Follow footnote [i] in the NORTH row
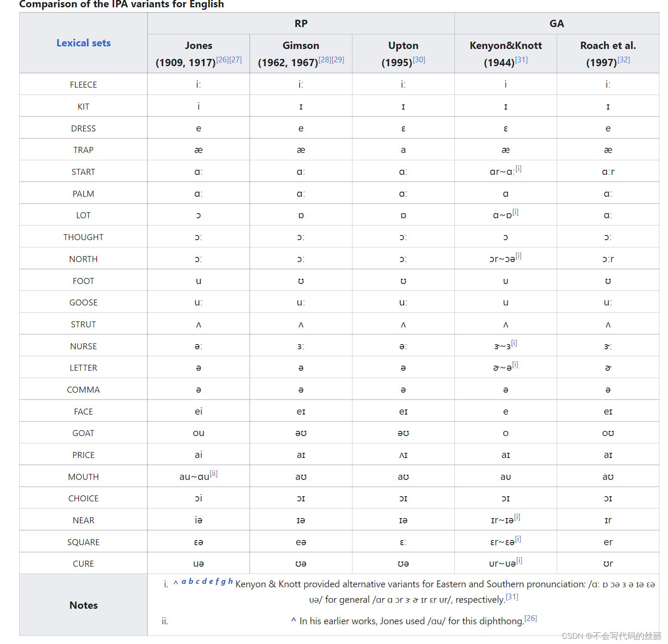 pyautogui.click(x=518, y=256)
